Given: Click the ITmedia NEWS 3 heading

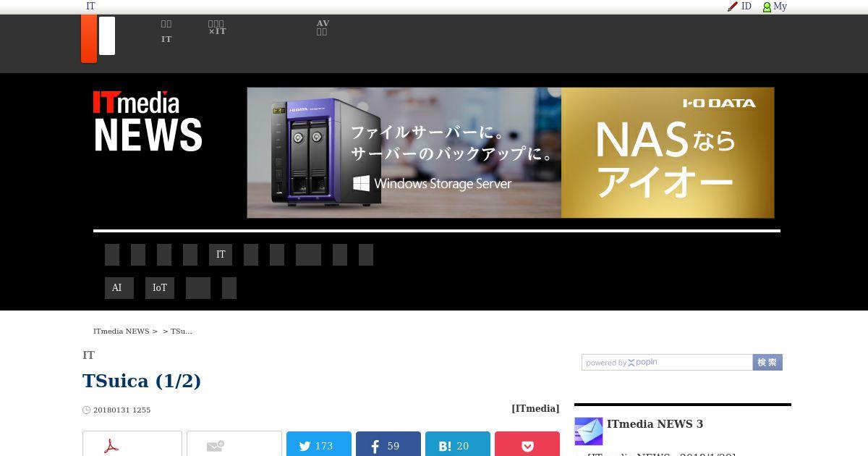Looking at the screenshot, I should pyautogui.click(x=655, y=424).
